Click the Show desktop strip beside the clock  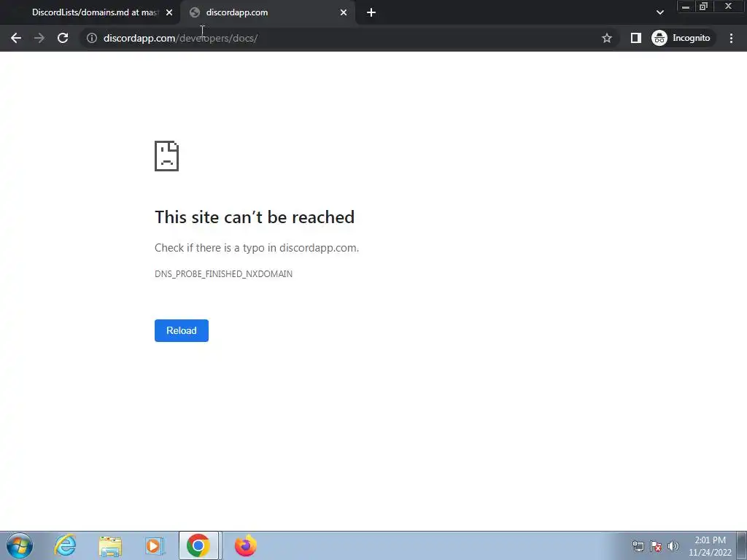pyautogui.click(x=742, y=545)
